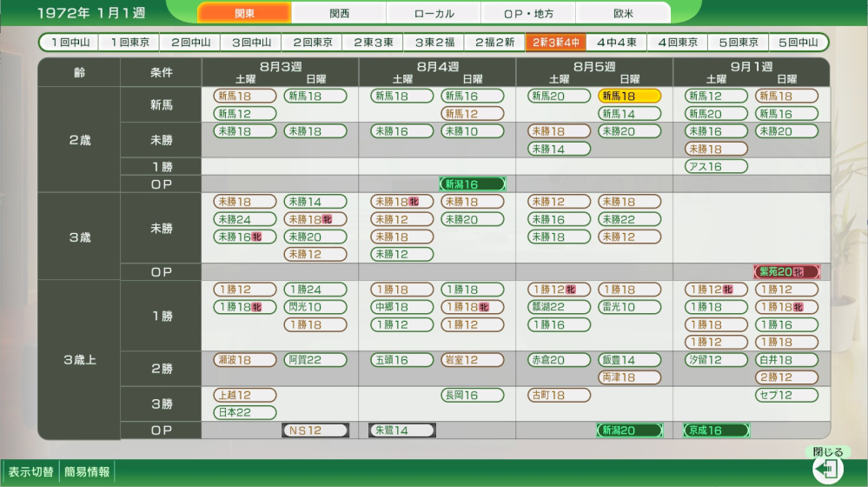Click the 表示切替 display switch button

pos(30,472)
